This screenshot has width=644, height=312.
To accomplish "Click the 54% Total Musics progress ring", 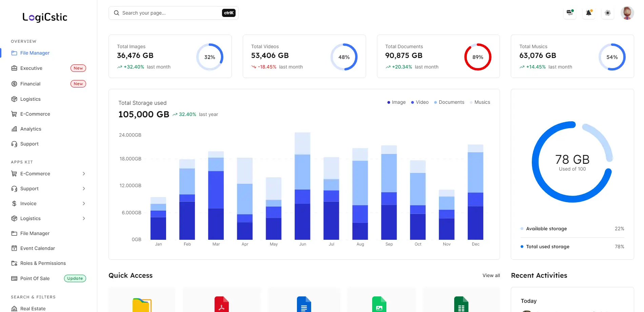I will pos(612,57).
